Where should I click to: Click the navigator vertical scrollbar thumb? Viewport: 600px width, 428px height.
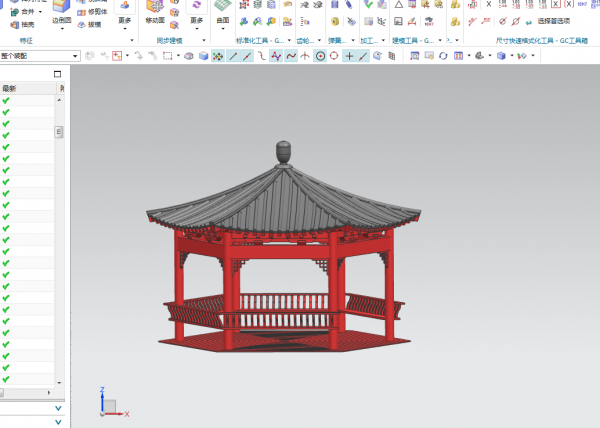59,132
